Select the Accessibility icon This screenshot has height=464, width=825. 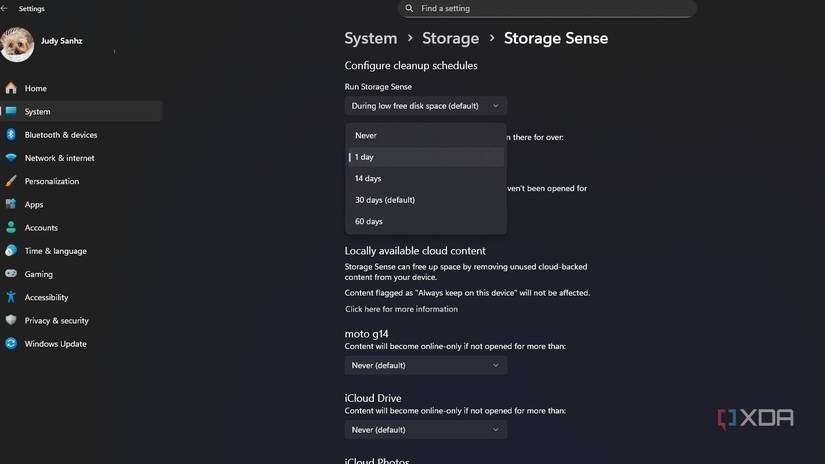click(x=11, y=297)
